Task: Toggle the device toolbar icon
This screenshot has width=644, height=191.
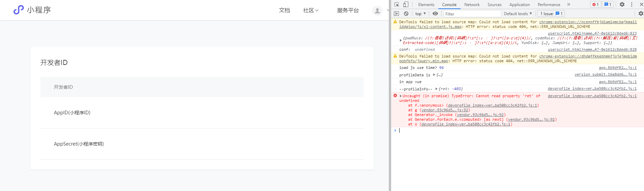Action: (406, 4)
